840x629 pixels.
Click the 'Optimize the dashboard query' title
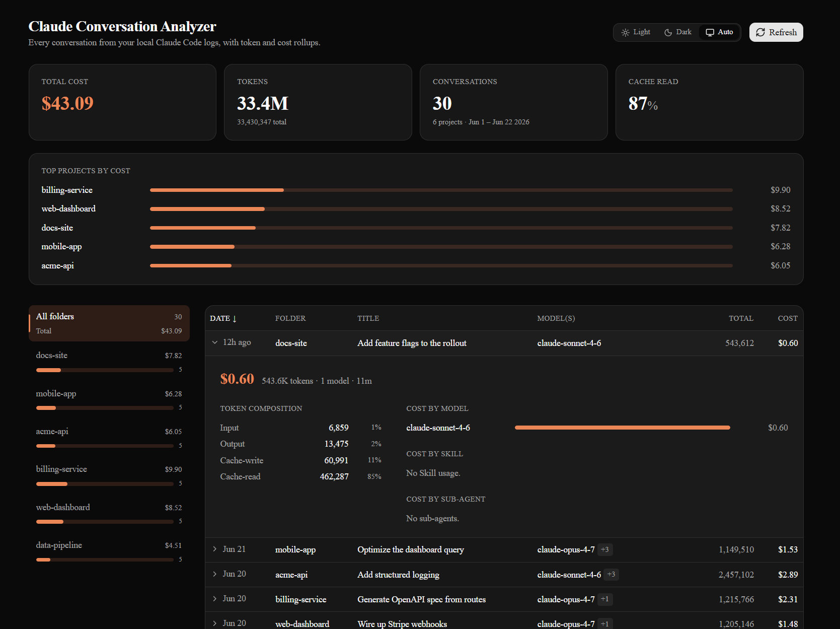point(411,549)
